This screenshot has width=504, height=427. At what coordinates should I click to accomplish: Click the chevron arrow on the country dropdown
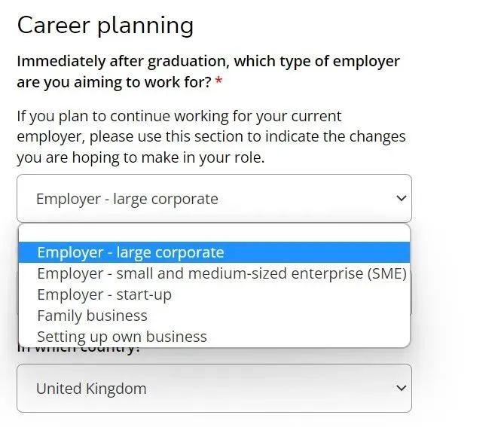[400, 389]
